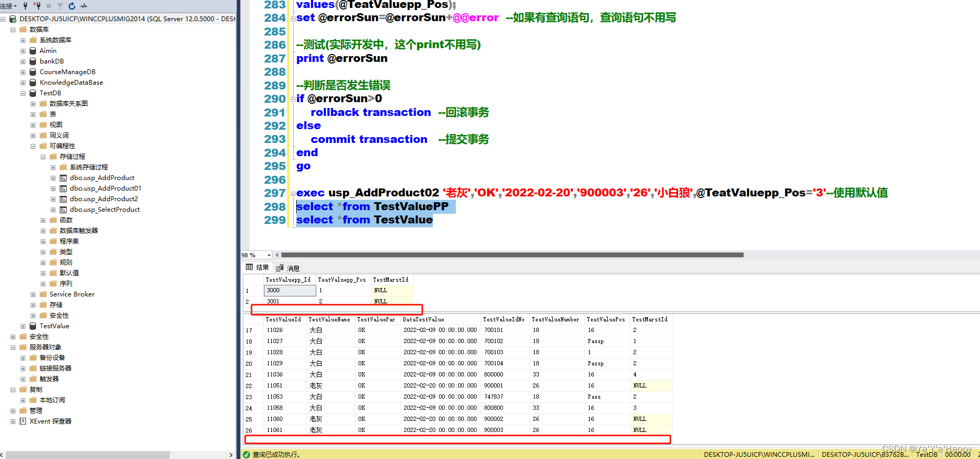This screenshot has width=980, height=459.
Task: Click the server icon beside DESKTOP-JU5UICF\WINCCPLUSMIG2014
Action: click(13, 19)
